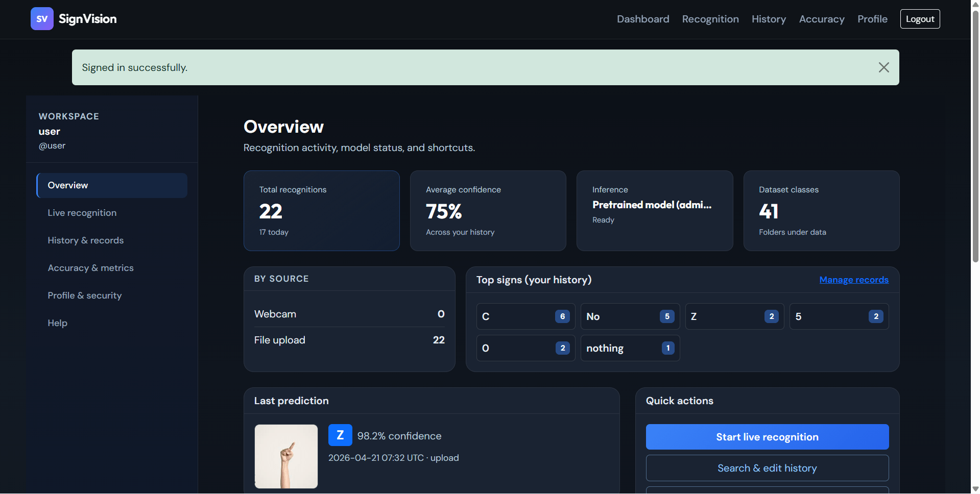Open Help in the sidebar

(112, 323)
